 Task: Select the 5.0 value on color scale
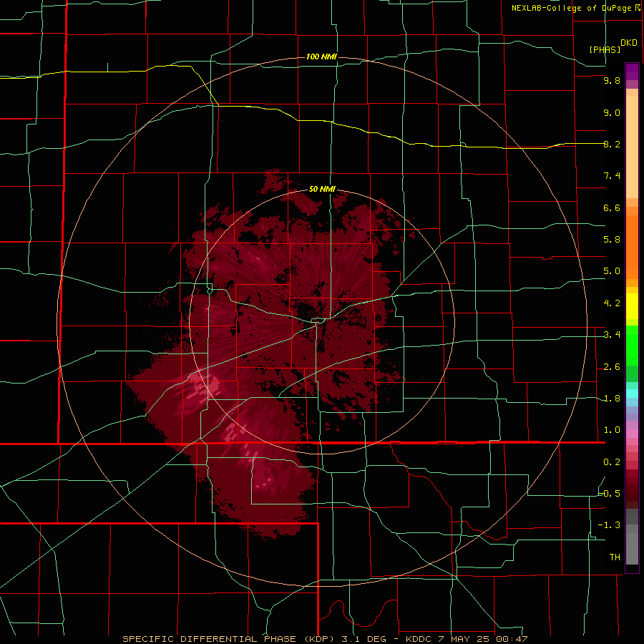pyautogui.click(x=612, y=271)
